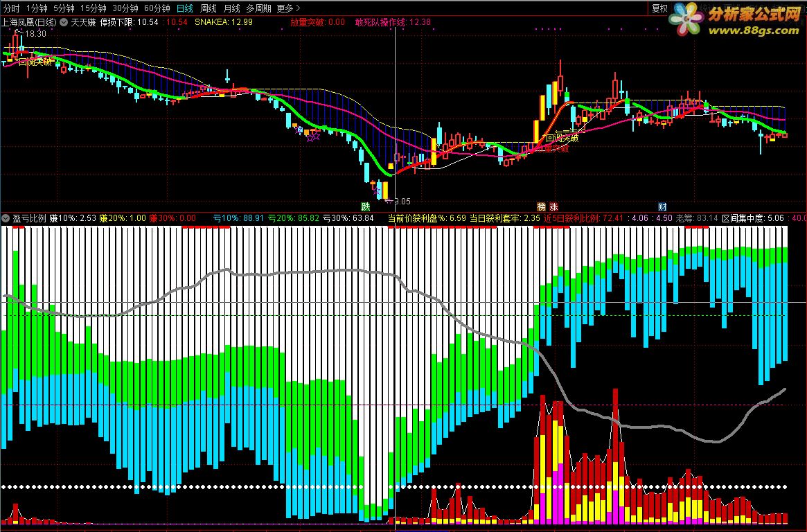Click the 放量突破: 0.00 value
The image size is (807, 532).
pyautogui.click(x=317, y=22)
